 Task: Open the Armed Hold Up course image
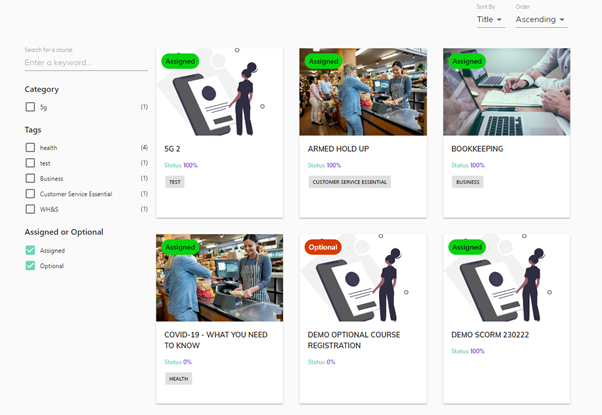point(363,92)
